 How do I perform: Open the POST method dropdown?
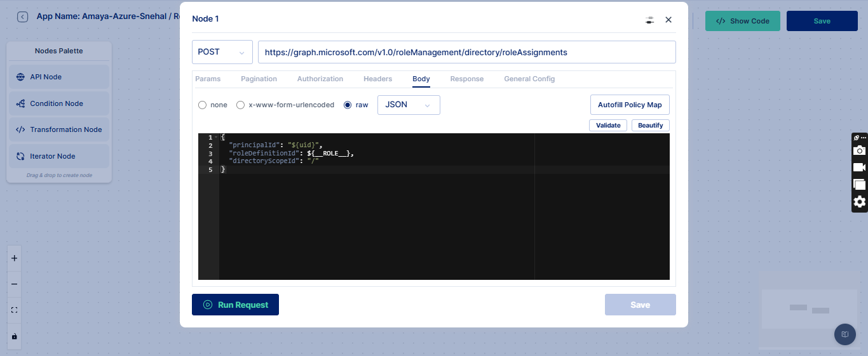(222, 52)
